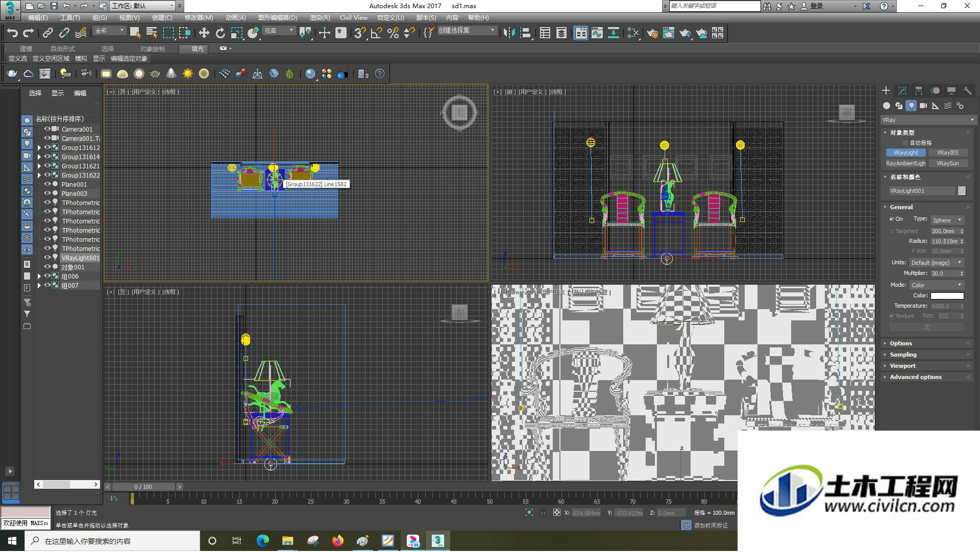Open the light Color white swatch
The image size is (980, 552).
point(947,295)
